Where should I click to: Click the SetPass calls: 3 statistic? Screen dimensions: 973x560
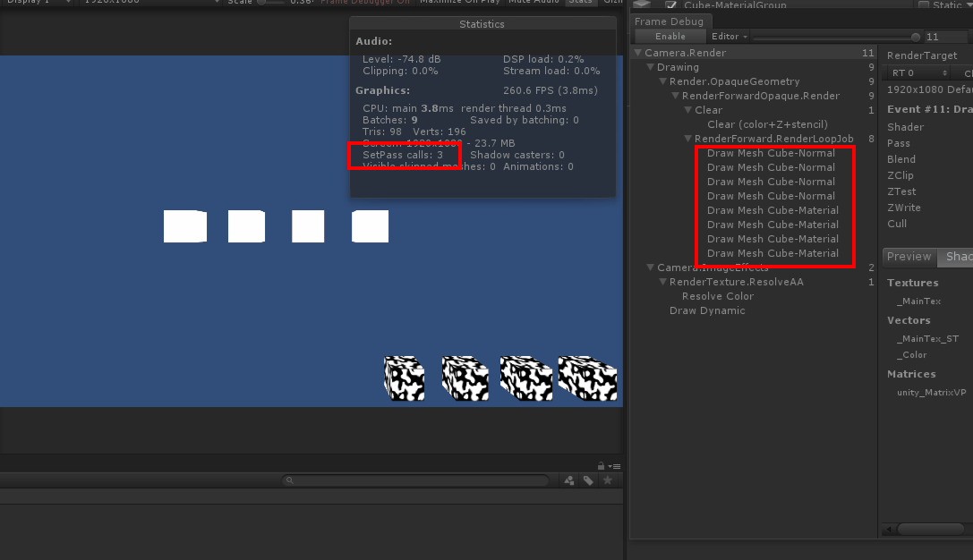click(403, 155)
